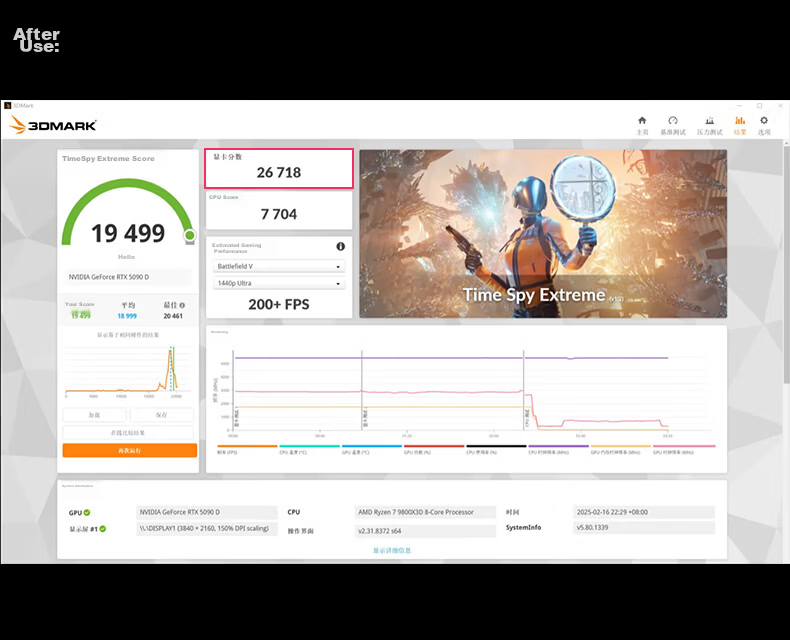790x640 pixels.
Task: Click the graphics score 26 718 box
Action: pos(279,168)
